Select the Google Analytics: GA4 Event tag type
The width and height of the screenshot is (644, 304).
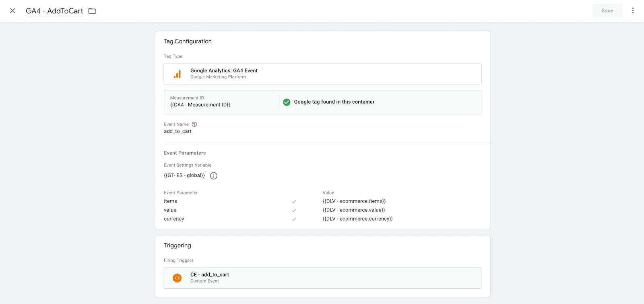coord(322,74)
